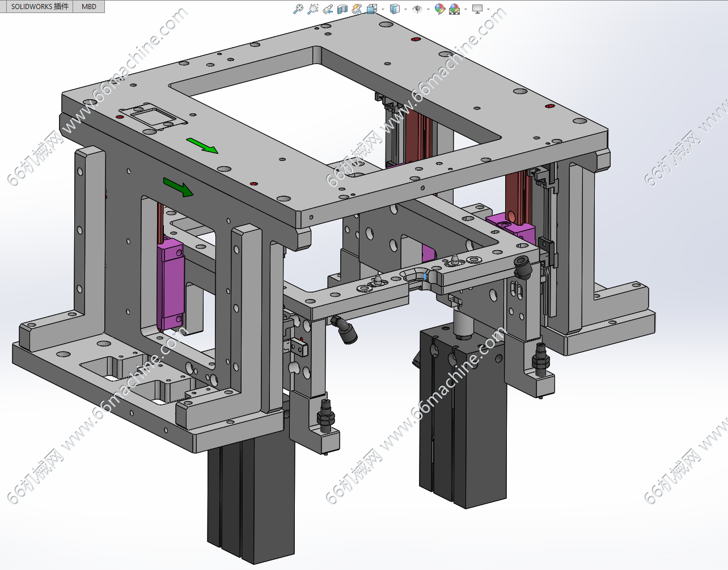
Task: Expand the Display Style dropdown arrow
Action: [x=405, y=9]
